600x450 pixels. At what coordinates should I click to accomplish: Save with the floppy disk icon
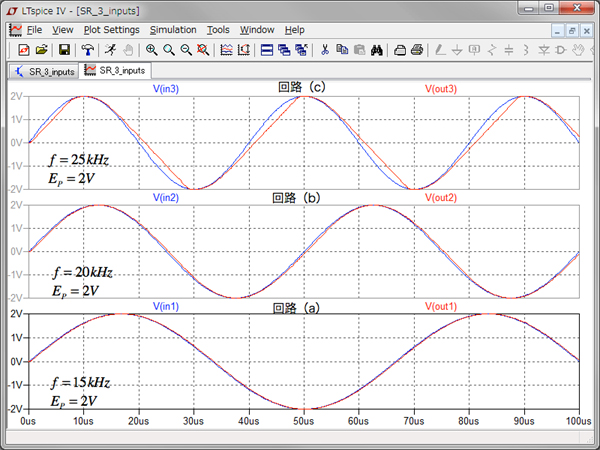pyautogui.click(x=64, y=49)
